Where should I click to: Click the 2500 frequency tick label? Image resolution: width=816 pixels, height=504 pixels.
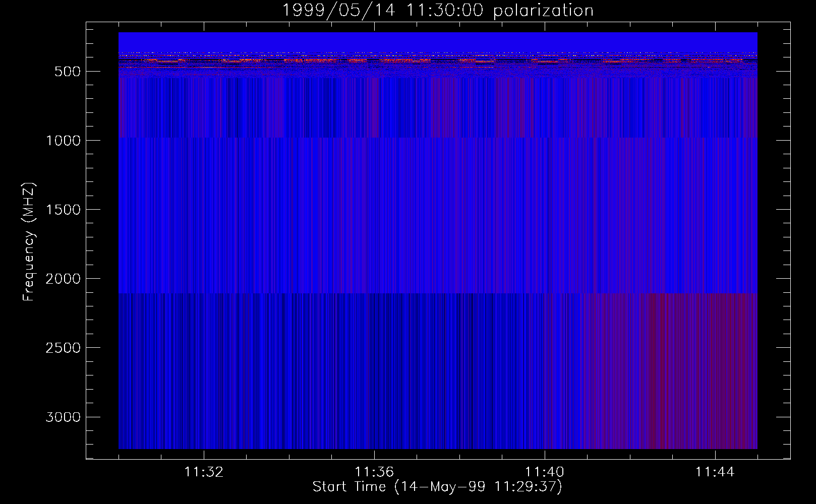pyautogui.click(x=63, y=348)
